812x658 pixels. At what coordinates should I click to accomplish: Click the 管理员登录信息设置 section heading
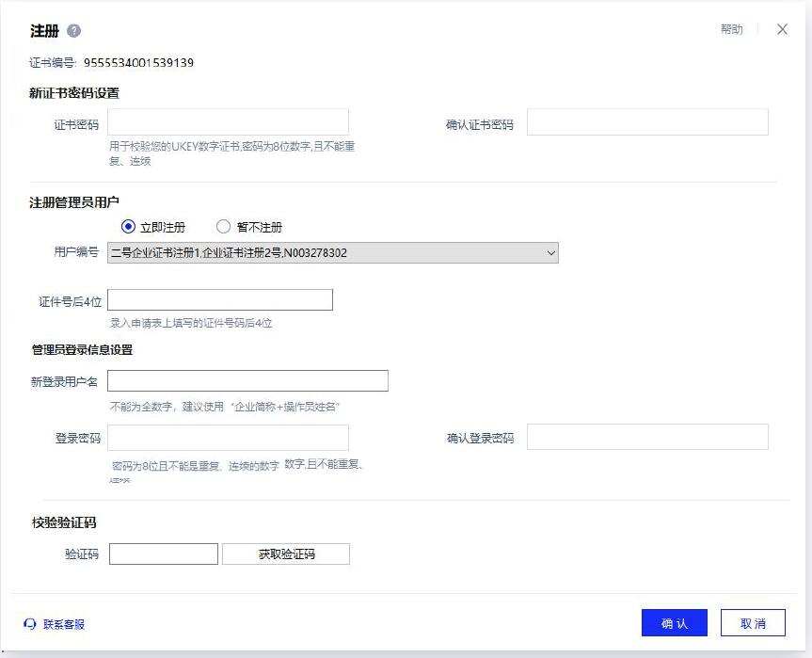[x=83, y=350]
